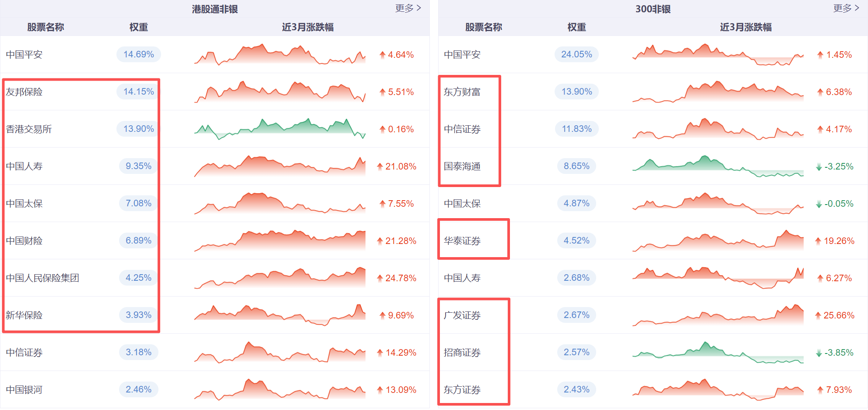Open 友邦保险 three-month trend chart
Viewport: 868px width, 410px height.
280,92
